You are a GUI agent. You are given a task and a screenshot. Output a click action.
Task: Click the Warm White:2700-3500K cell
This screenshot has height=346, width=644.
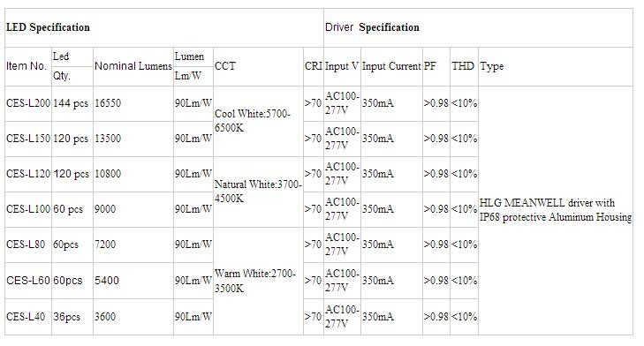(258, 282)
